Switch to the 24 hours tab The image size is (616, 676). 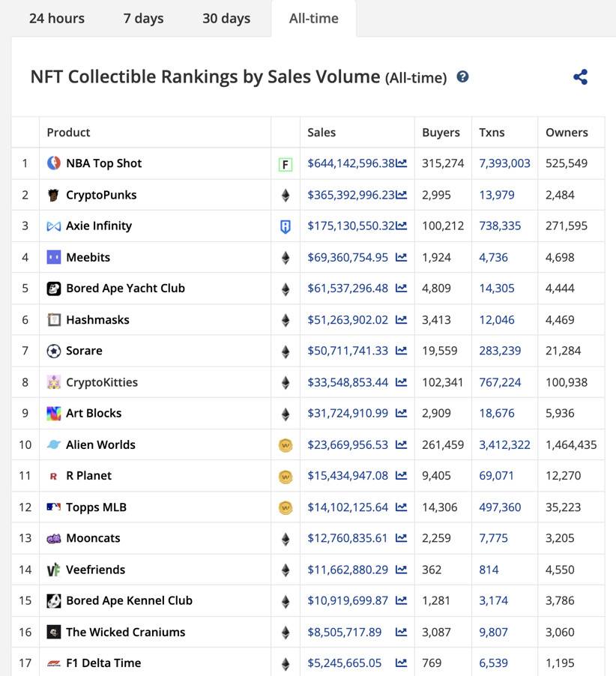tap(57, 18)
